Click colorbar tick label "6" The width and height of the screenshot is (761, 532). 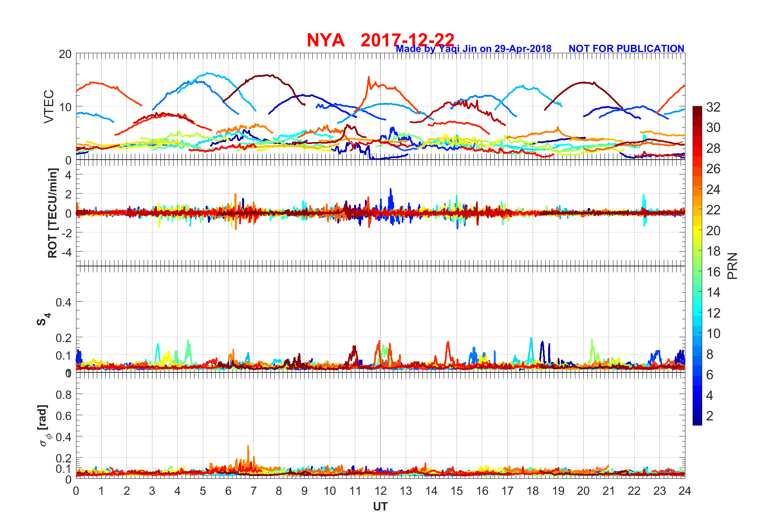[710, 375]
